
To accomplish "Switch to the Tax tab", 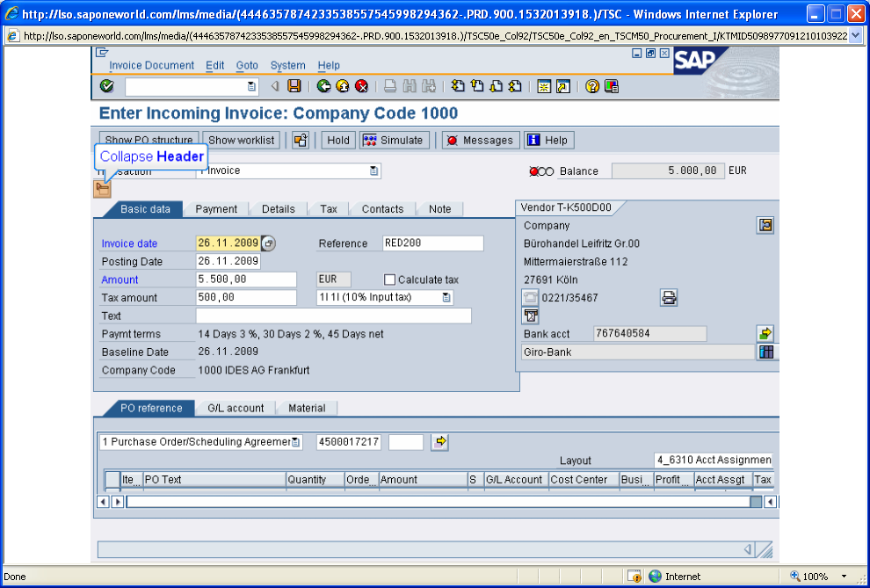I will [329, 209].
